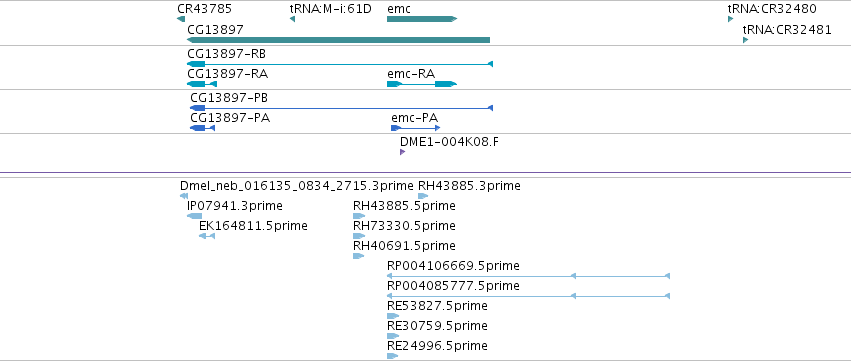Click the emc-RA transcript glyph
Screen dimensions: 851x361
(x=422, y=84)
